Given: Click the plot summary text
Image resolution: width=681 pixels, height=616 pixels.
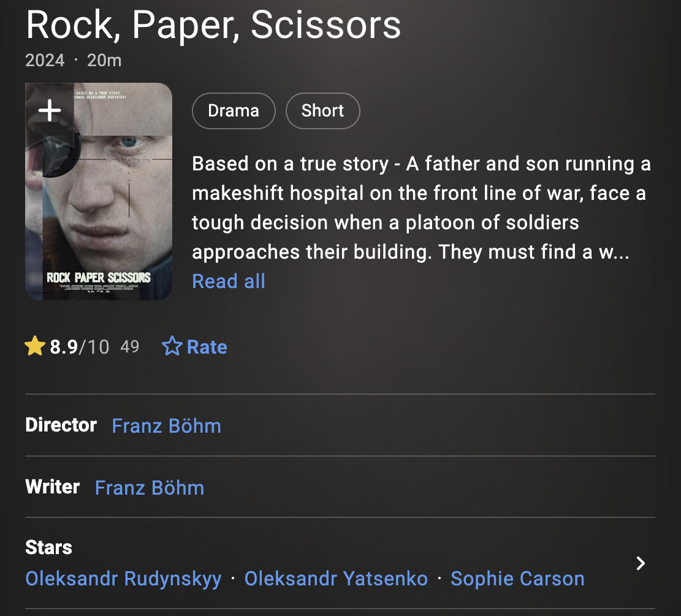Looking at the screenshot, I should coord(421,208).
